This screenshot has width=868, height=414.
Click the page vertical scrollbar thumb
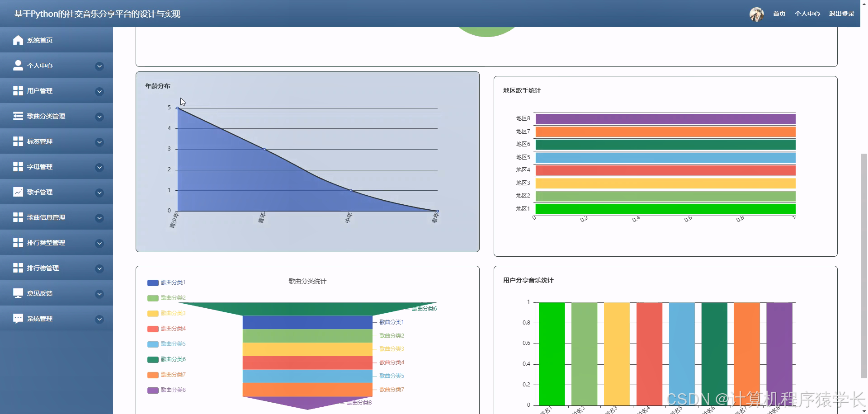(x=864, y=266)
